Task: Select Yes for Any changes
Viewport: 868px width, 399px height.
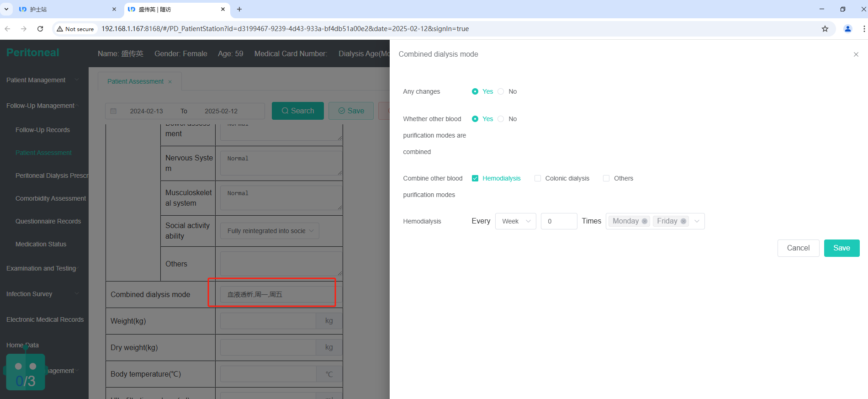Action: tap(475, 91)
